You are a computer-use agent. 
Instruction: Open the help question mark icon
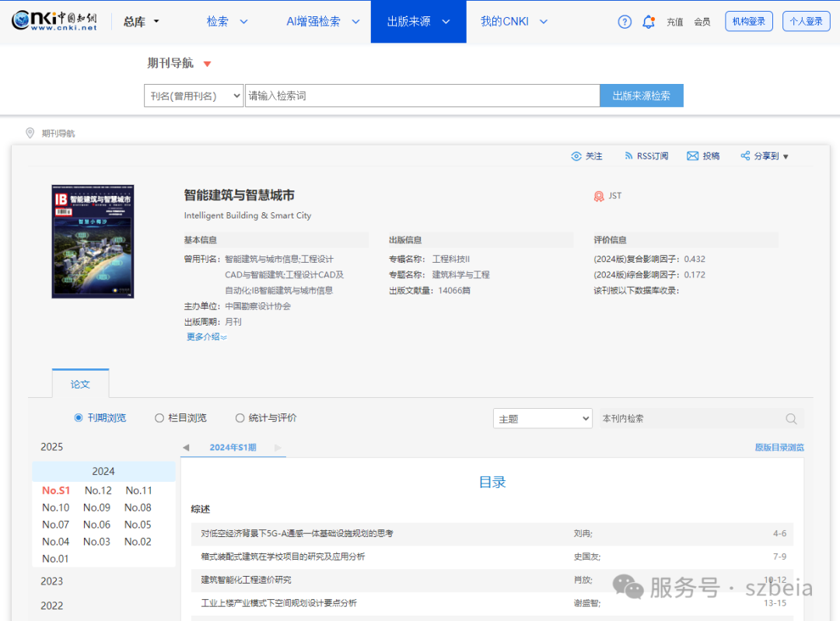625,22
